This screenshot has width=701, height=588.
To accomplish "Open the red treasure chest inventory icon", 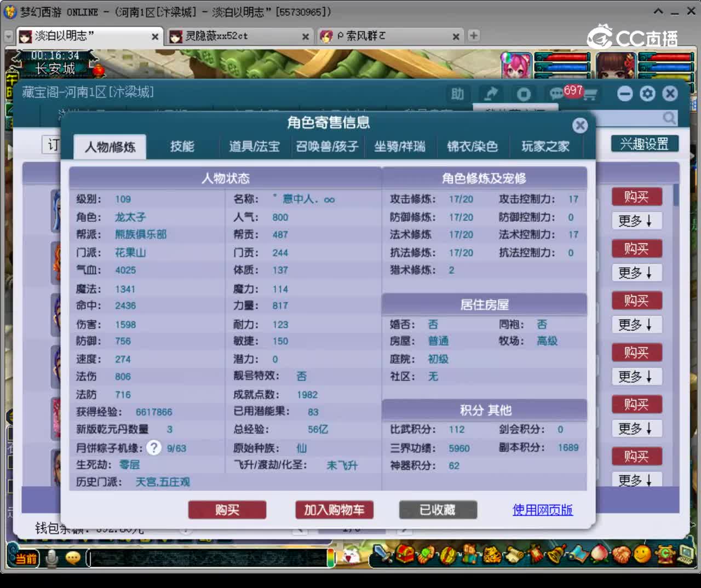I will (x=405, y=555).
